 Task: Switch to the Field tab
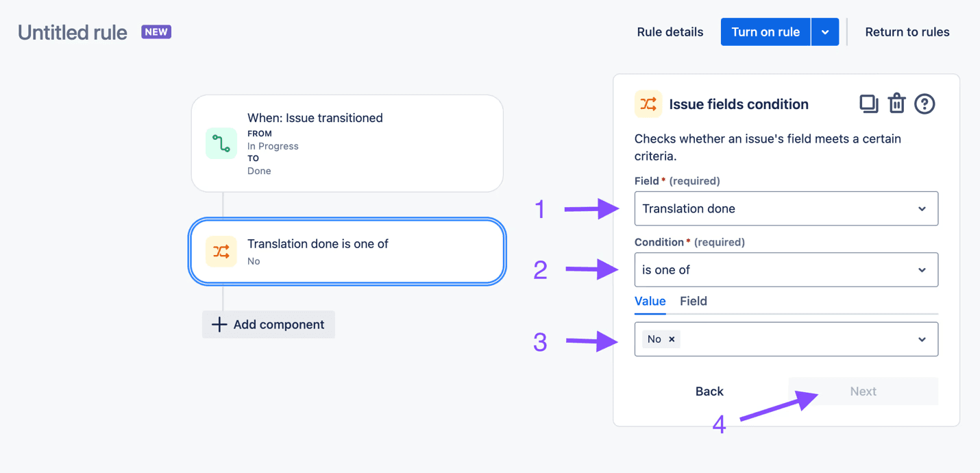(693, 301)
